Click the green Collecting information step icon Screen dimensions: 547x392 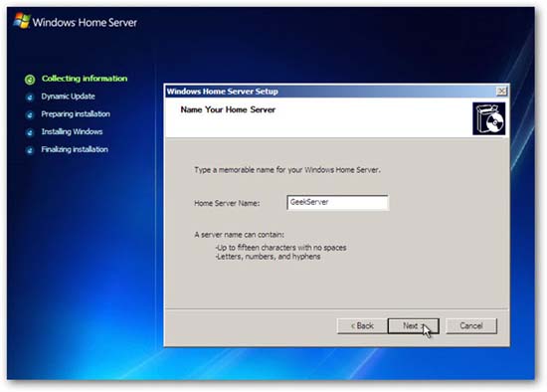pos(30,80)
